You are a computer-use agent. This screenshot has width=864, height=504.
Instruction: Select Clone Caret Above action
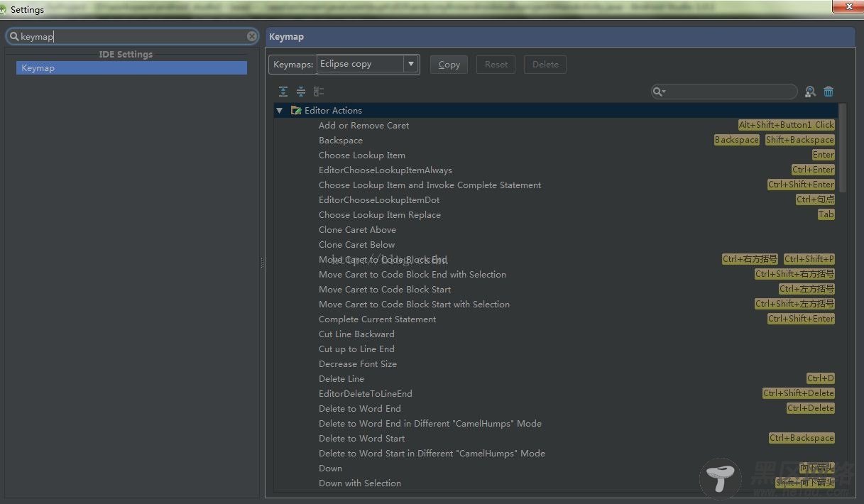point(357,230)
